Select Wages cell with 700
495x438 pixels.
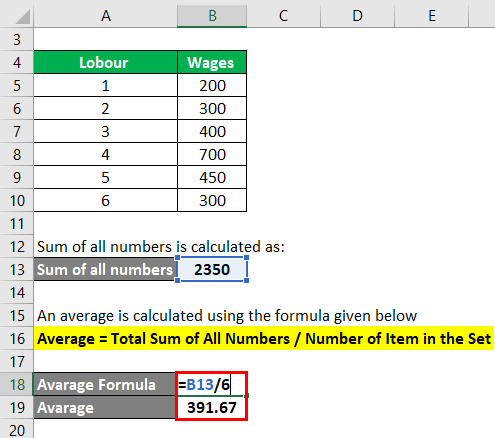point(212,154)
